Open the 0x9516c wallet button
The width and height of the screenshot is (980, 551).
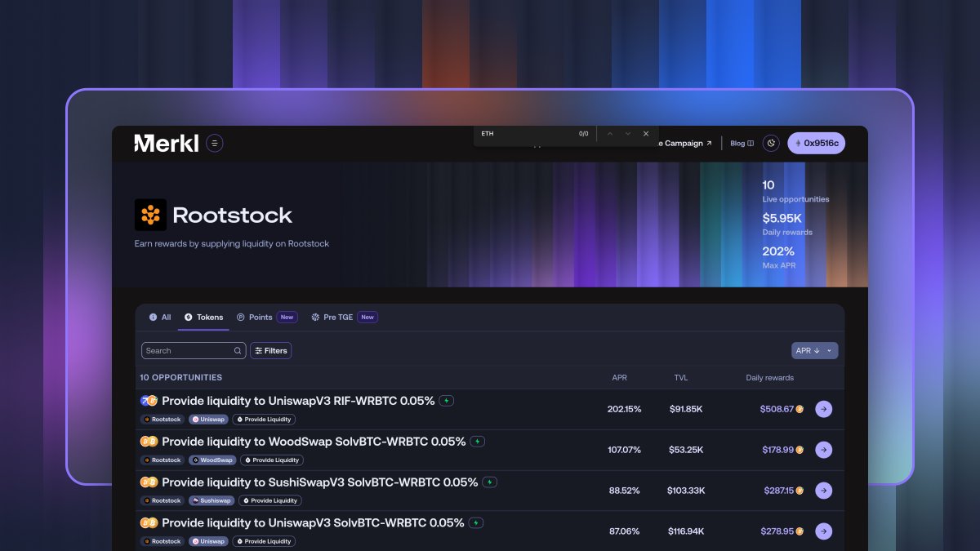click(816, 143)
